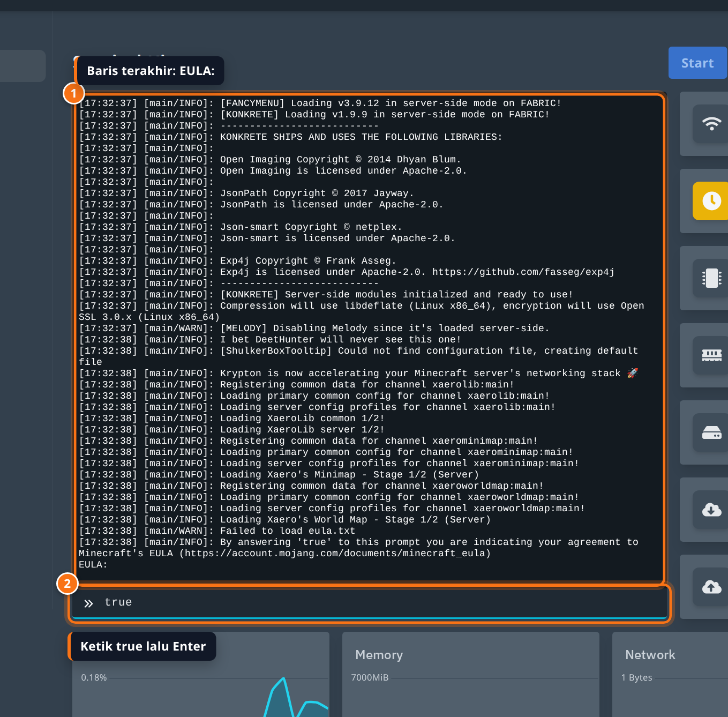Click the 'Server-side modules initialized and ready' line
The width and height of the screenshot is (728, 717).
click(x=326, y=295)
